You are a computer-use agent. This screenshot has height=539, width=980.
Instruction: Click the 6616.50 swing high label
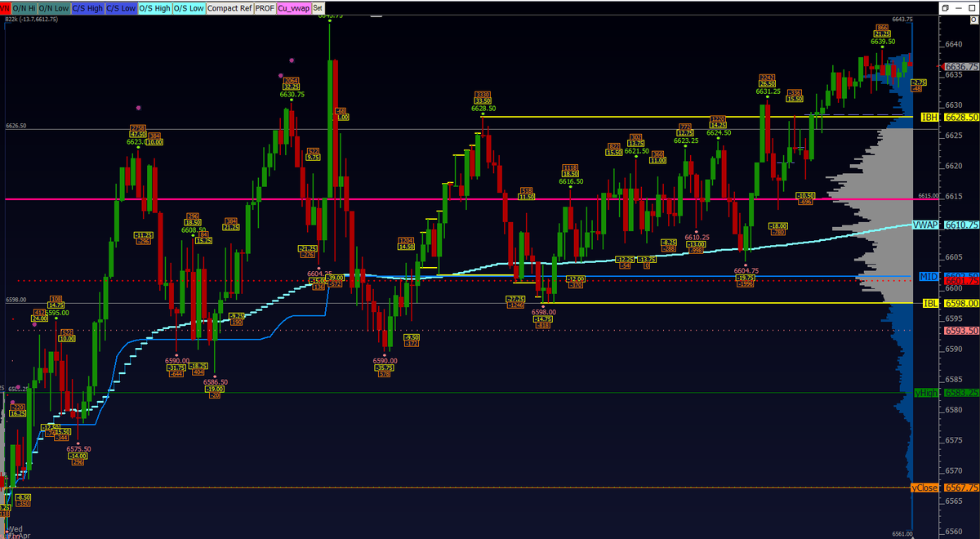[x=571, y=181]
